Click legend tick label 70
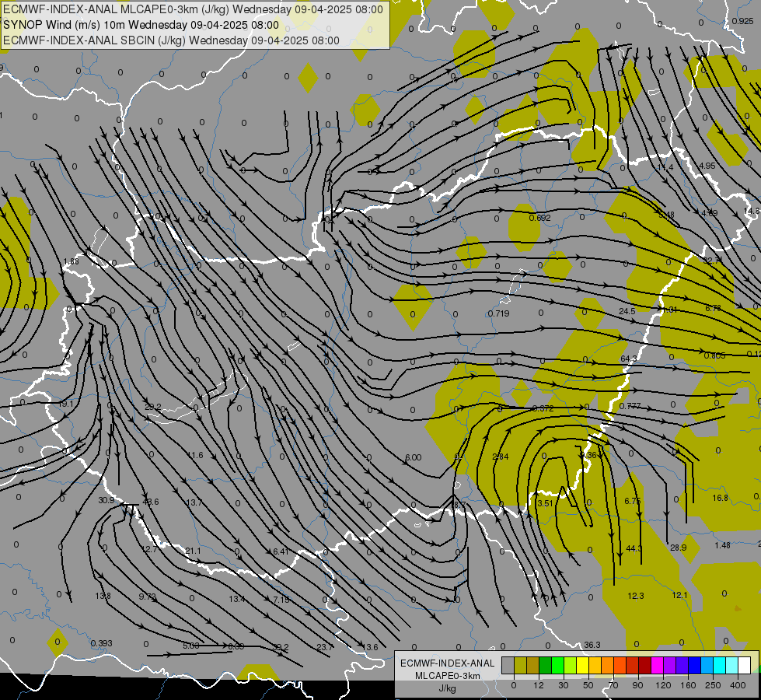761x700 pixels. (613, 685)
